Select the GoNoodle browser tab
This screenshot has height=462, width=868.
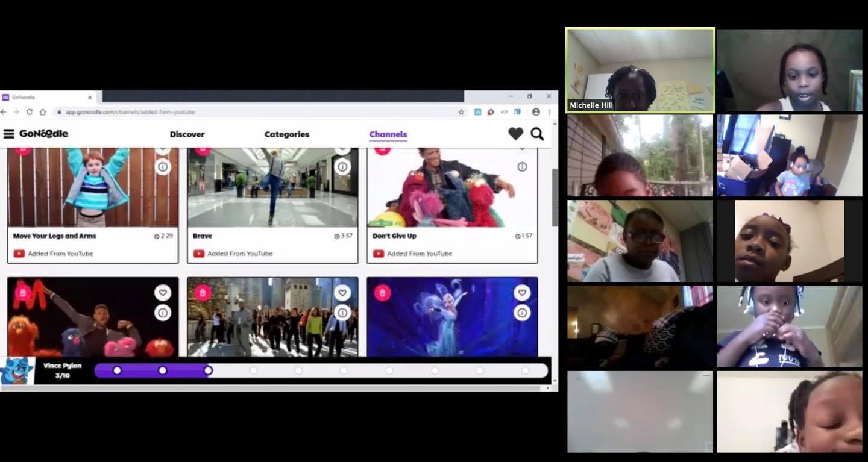48,97
